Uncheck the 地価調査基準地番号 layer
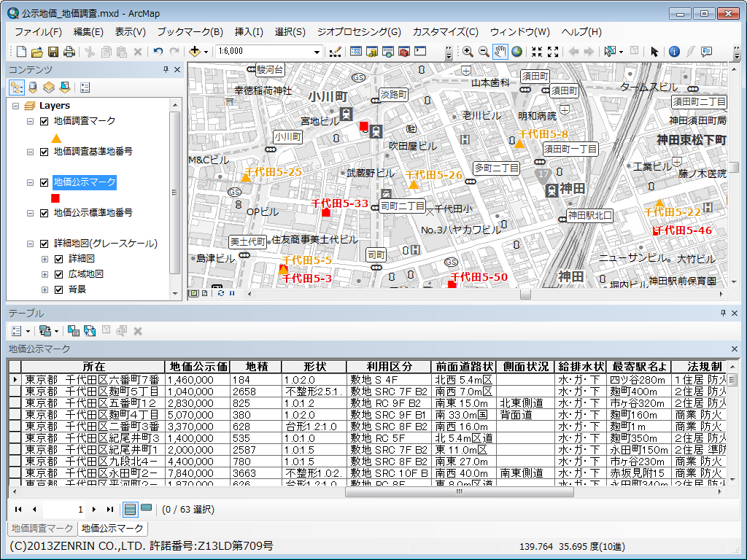747x560 pixels. [44, 152]
